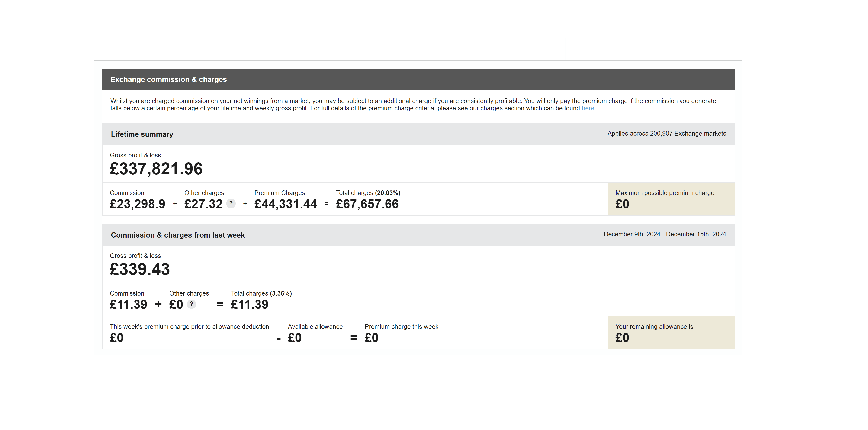Click last week's Commission value £11.39
The width and height of the screenshot is (868, 430).
coord(128,305)
